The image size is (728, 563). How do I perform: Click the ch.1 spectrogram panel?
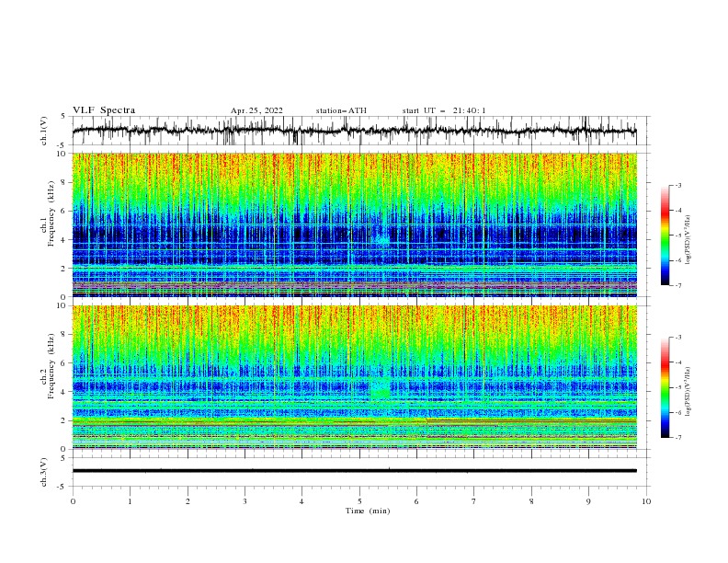354,224
